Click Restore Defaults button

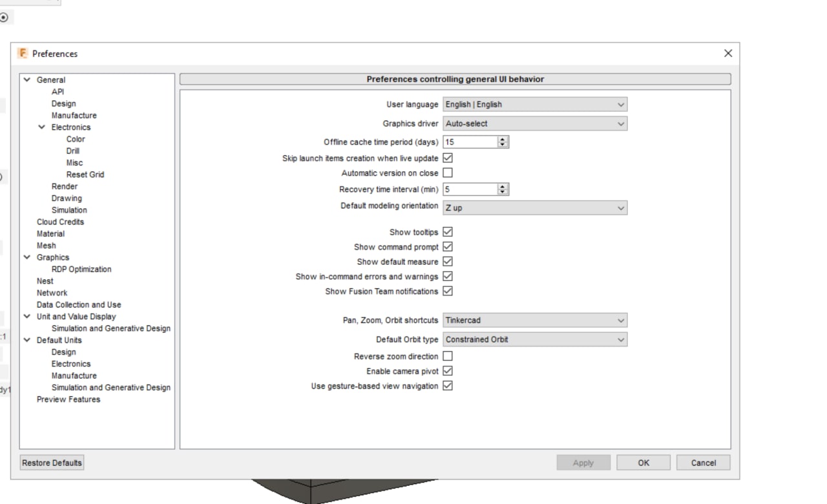[52, 463]
